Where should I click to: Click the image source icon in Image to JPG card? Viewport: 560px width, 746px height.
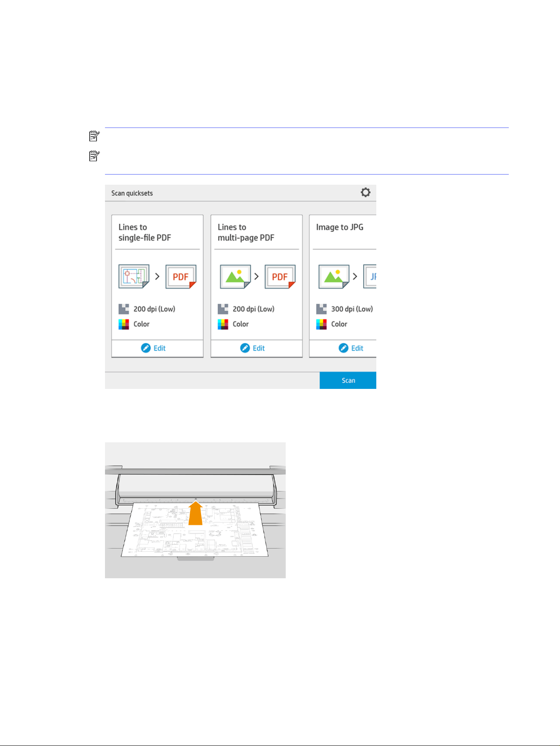334,277
